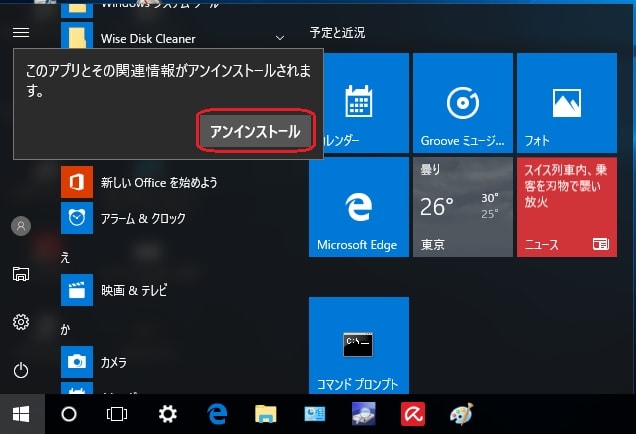Launch the コマンド プロンプト tile
636x434 pixels.
(x=359, y=345)
